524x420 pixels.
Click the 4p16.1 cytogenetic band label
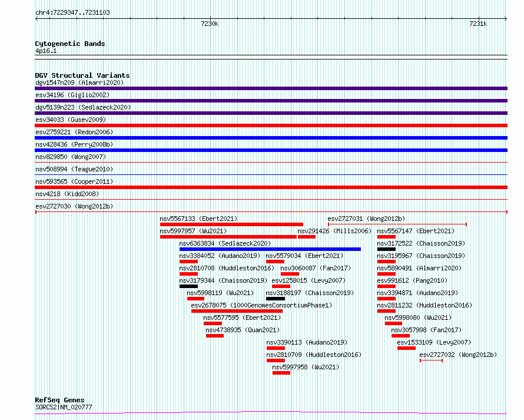[46, 51]
